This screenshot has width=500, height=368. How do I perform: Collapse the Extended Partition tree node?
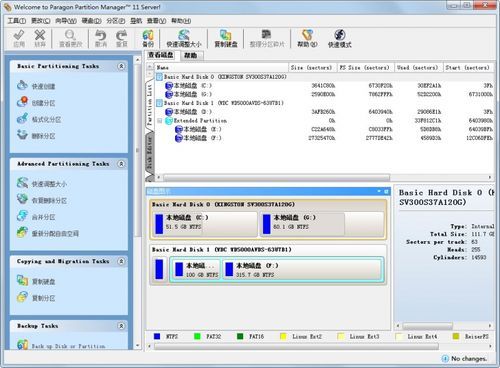[x=160, y=120]
